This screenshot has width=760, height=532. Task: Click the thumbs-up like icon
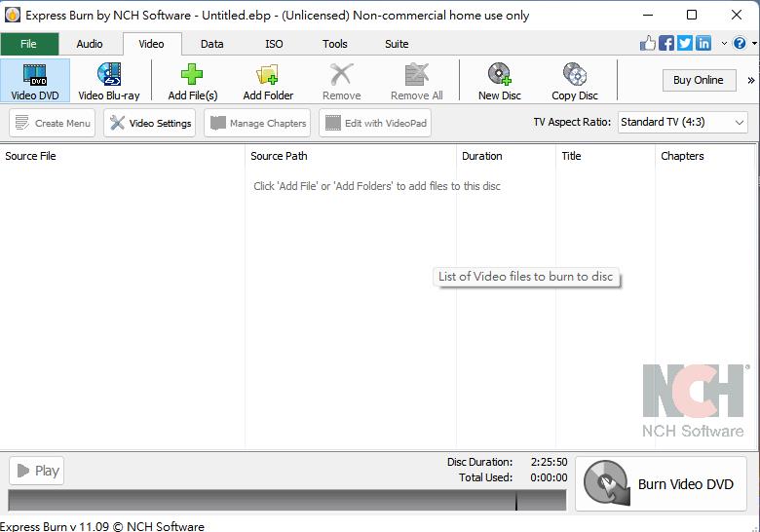tap(648, 43)
